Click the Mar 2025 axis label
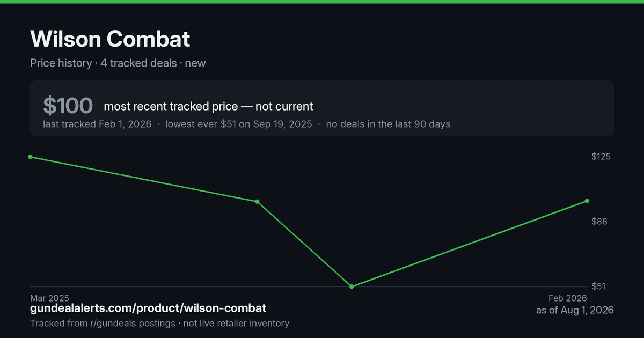Viewport: 644px width, 338px height. (49, 298)
